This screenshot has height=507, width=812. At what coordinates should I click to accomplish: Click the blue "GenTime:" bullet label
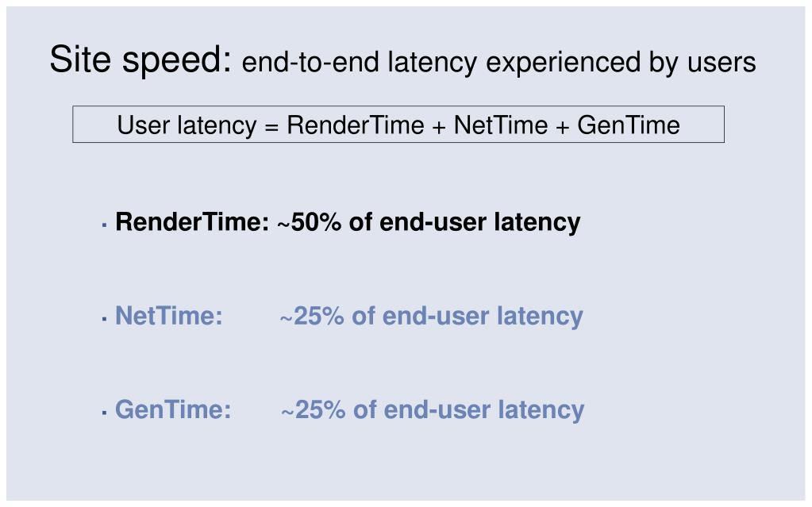click(173, 409)
